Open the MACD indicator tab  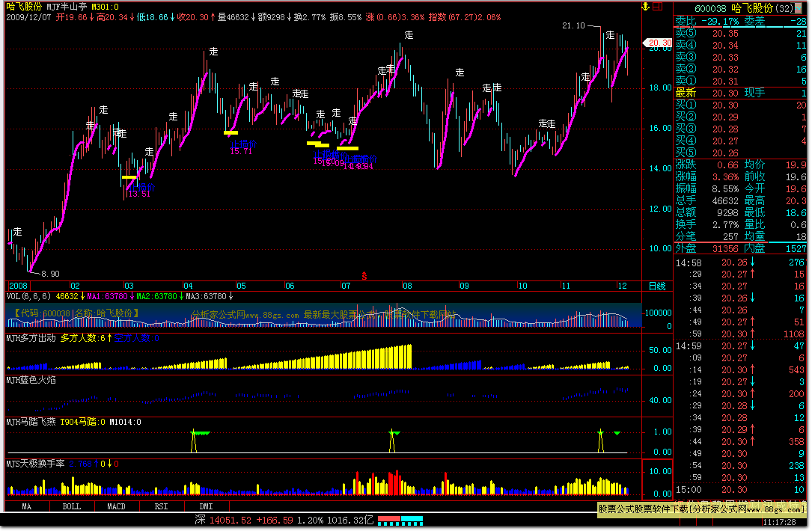point(116,506)
